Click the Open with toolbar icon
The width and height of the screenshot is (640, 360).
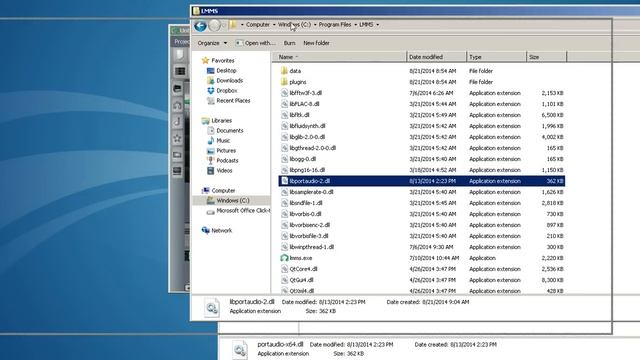click(x=239, y=43)
